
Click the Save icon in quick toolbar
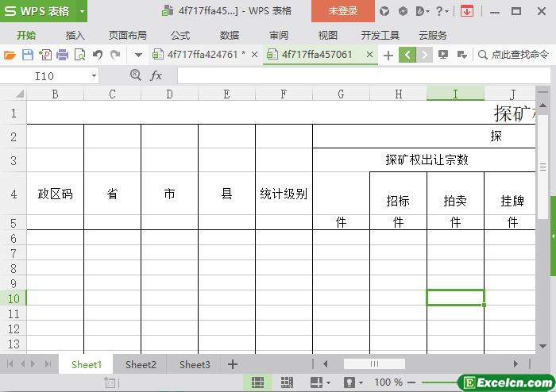click(x=28, y=55)
